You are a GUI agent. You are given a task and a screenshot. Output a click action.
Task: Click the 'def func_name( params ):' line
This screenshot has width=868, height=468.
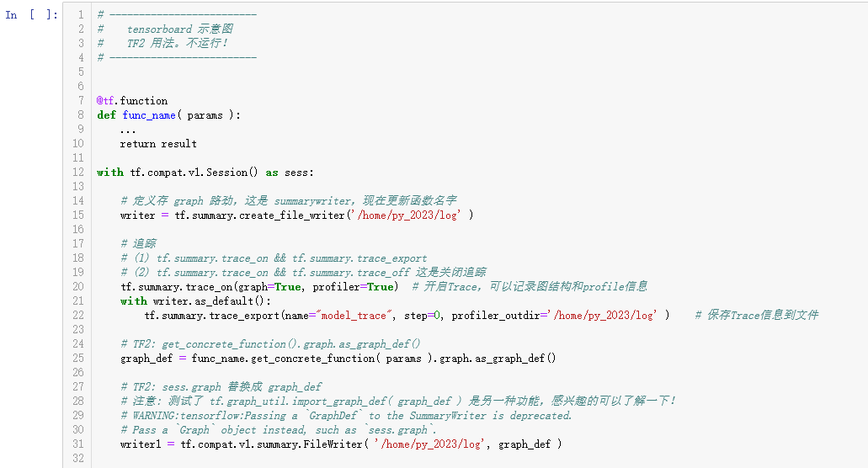[x=169, y=115]
